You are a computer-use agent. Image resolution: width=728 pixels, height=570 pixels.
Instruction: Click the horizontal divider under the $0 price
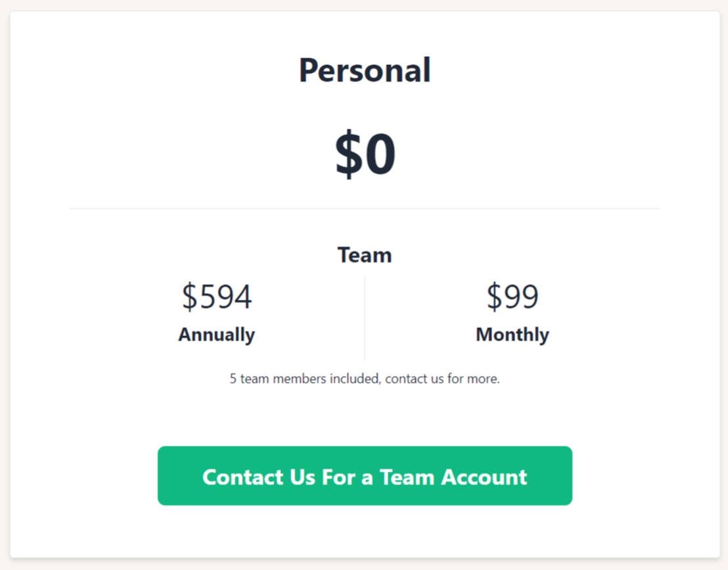click(x=364, y=208)
